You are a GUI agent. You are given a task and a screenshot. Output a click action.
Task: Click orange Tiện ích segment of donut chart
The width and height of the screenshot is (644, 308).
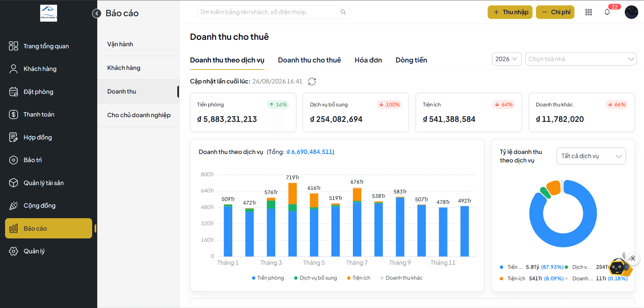(553, 187)
